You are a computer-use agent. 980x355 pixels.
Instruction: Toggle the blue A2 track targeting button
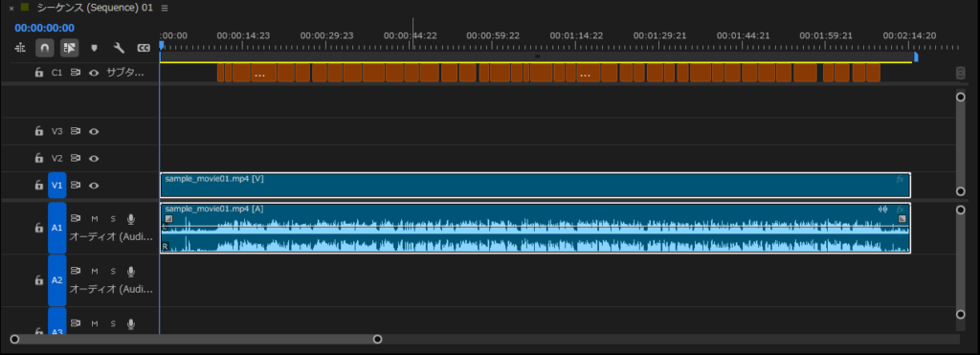click(x=56, y=280)
